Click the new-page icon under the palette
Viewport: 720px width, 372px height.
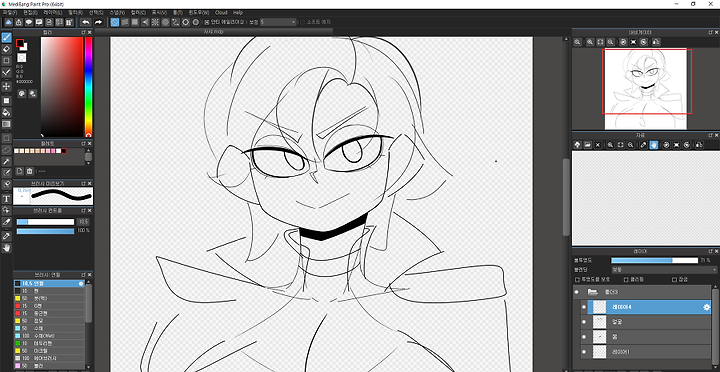click(20, 171)
